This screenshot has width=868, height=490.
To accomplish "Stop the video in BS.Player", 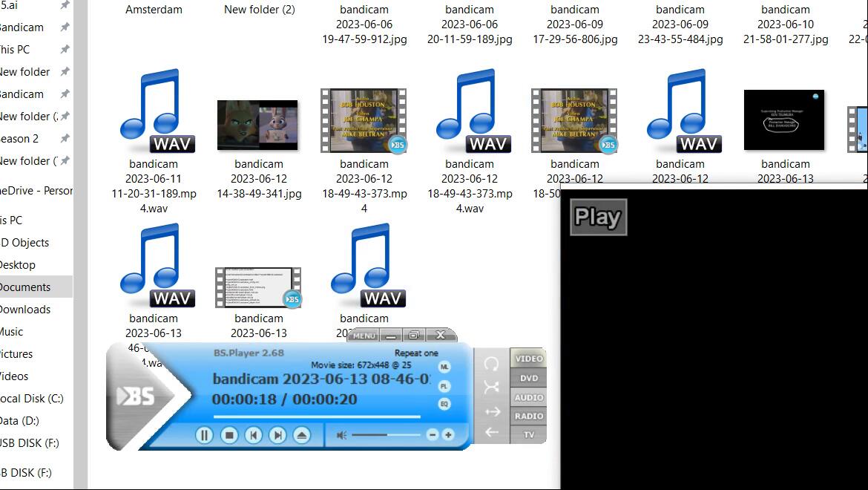I will [x=229, y=435].
